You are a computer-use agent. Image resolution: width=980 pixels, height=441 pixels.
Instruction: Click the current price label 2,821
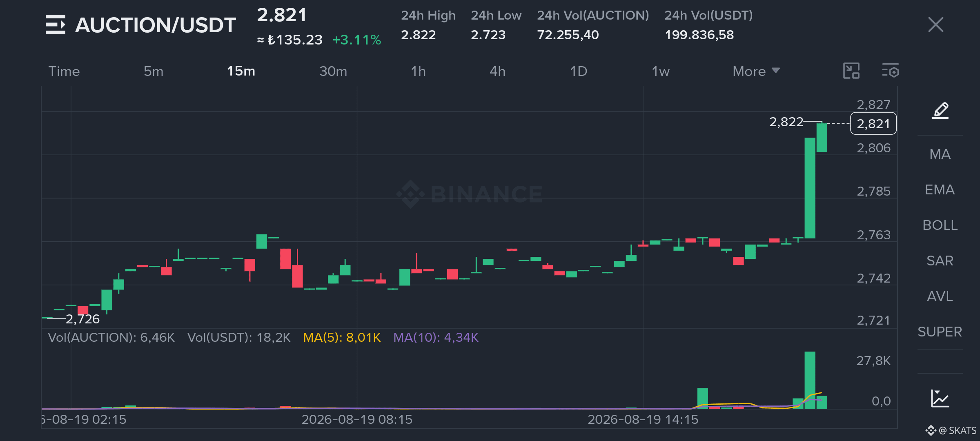click(x=873, y=124)
